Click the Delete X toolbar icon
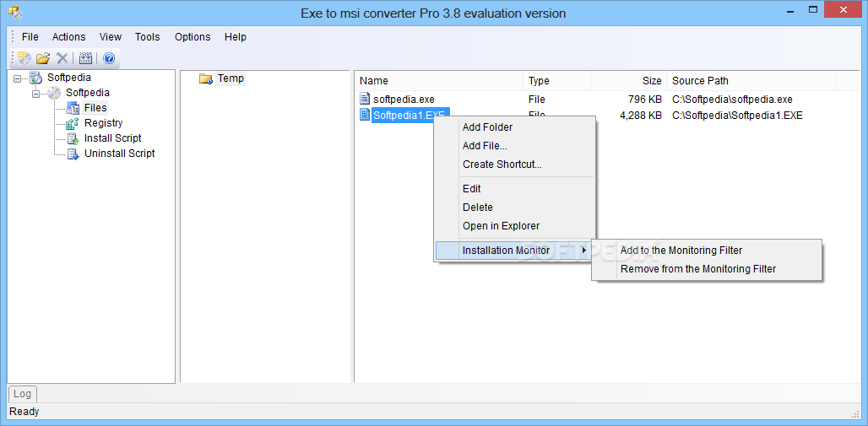Viewport: 868px width, 426px height. 62,58
